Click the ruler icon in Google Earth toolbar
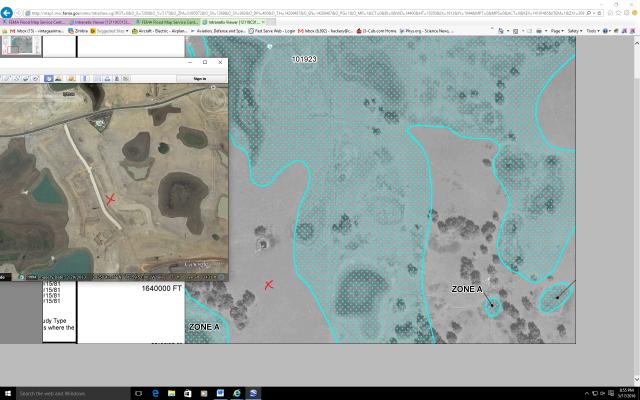The height and width of the screenshot is (400, 640). coord(85,78)
